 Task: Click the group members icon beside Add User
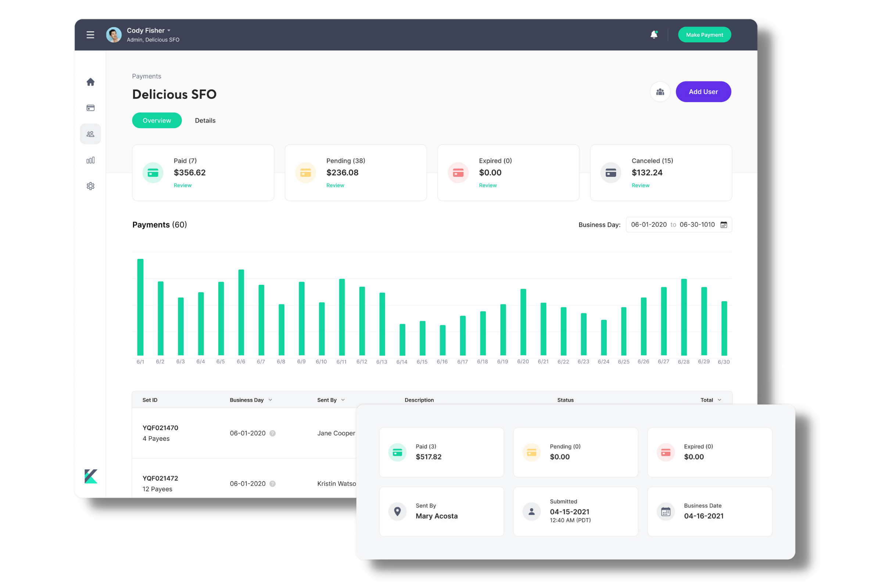pyautogui.click(x=660, y=92)
